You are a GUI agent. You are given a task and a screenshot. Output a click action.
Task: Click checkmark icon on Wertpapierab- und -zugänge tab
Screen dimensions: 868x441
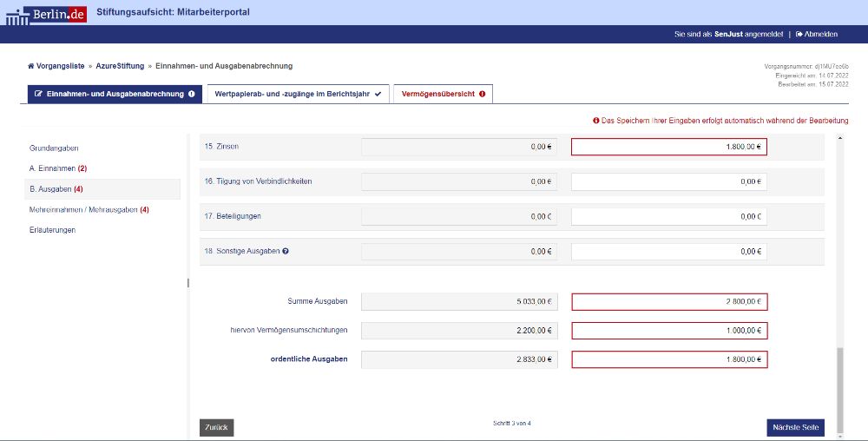[378, 94]
